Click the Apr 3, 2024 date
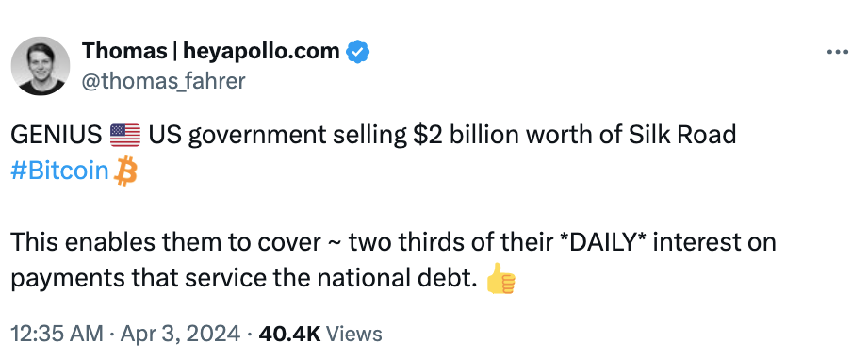 180,335
